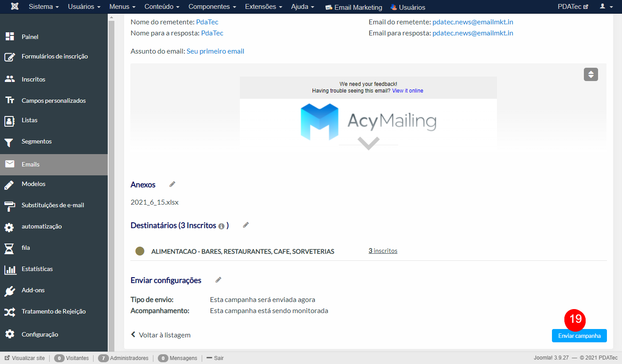Toggle the email preview expand arrows

[x=591, y=74]
